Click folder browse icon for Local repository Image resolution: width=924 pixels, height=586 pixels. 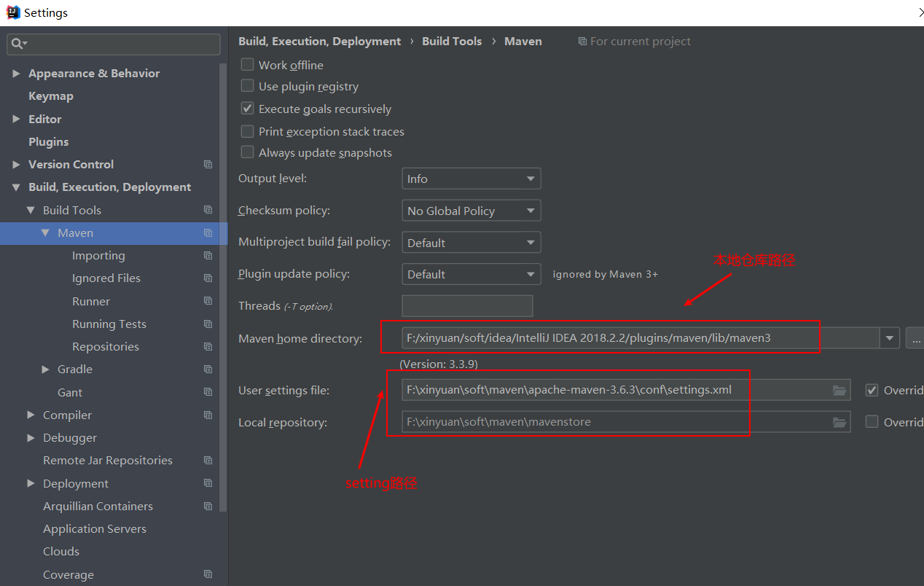click(x=839, y=422)
